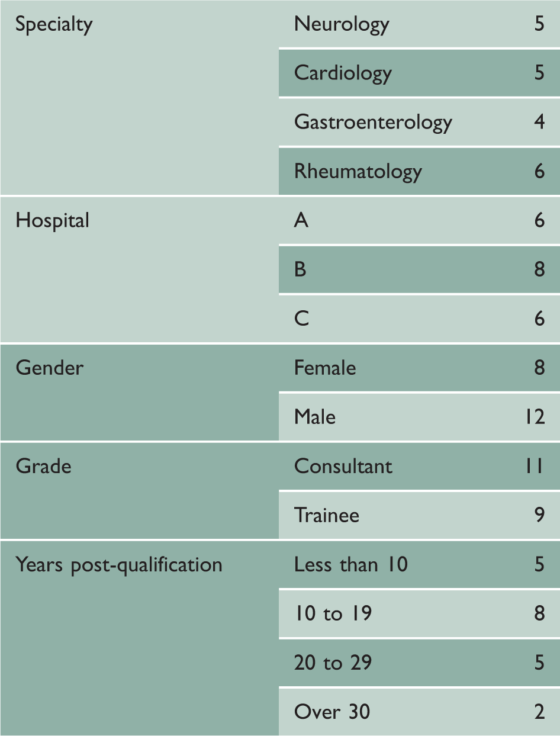
Task: Click the Over 30 row
Action: 419,712
